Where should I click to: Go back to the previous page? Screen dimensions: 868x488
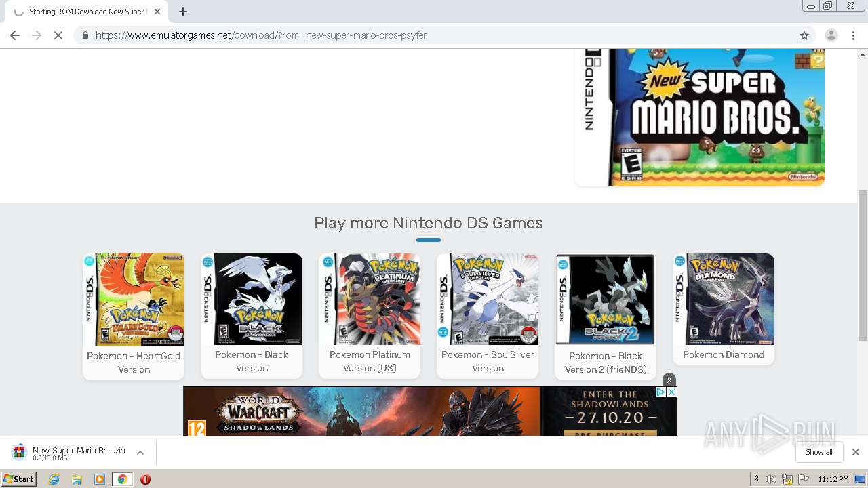[15, 35]
